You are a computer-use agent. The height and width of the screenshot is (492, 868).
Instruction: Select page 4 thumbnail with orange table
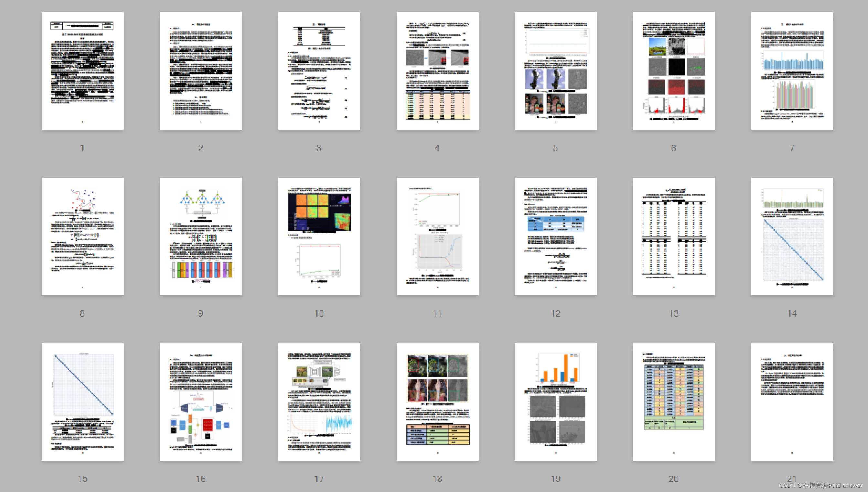[x=437, y=71]
